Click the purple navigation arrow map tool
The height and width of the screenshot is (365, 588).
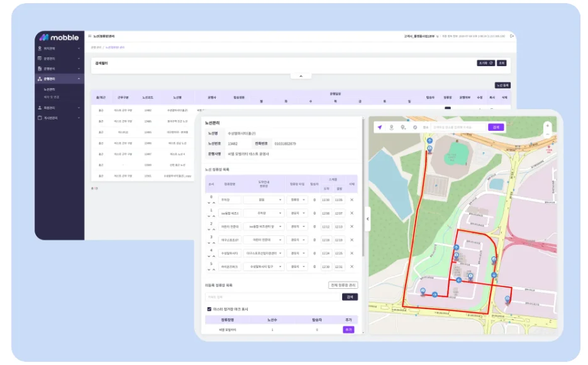pyautogui.click(x=379, y=127)
